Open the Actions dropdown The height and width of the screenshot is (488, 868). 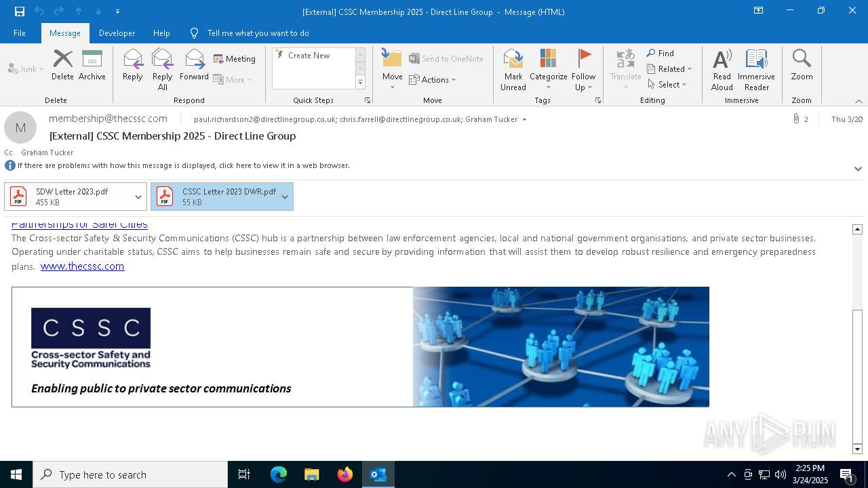pos(433,79)
